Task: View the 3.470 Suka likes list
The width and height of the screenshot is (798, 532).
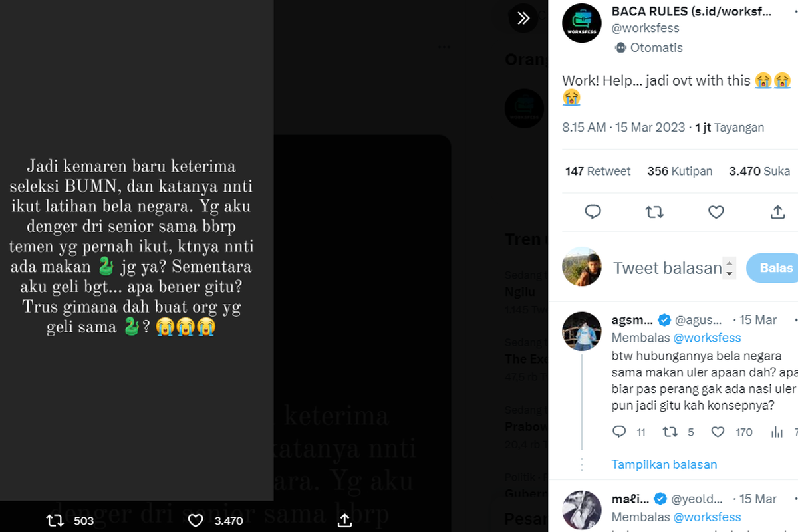Action: click(759, 171)
